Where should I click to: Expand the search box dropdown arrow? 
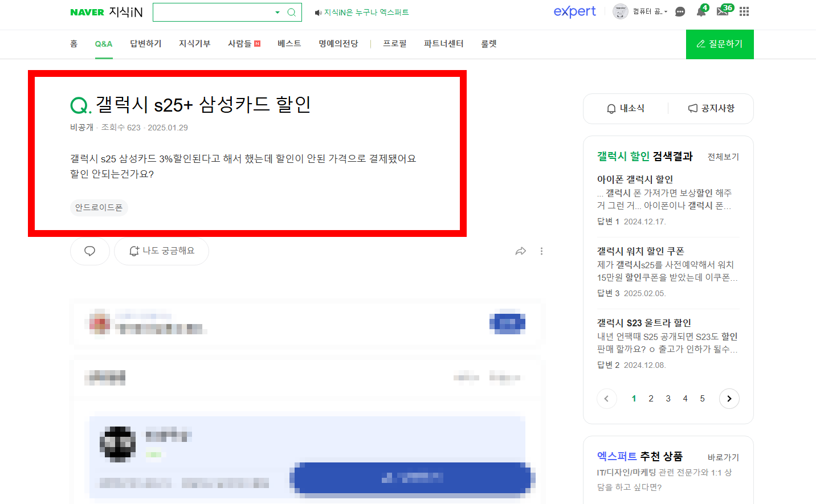tap(278, 13)
